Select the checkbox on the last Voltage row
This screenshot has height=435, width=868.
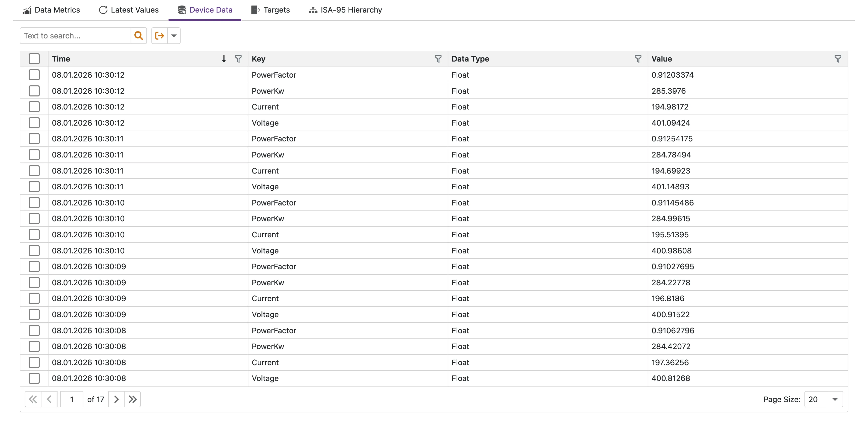(34, 378)
